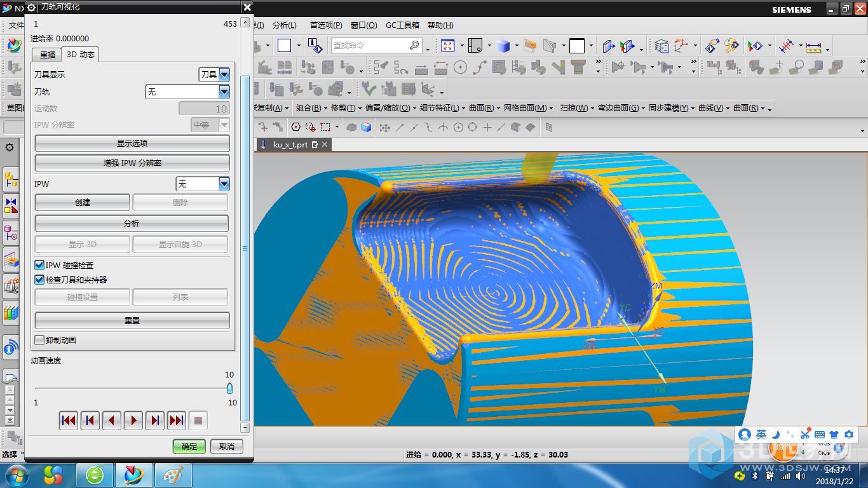Viewport: 868px width, 488px height.
Task: Open 360 browser in taskbar
Action: (95, 475)
